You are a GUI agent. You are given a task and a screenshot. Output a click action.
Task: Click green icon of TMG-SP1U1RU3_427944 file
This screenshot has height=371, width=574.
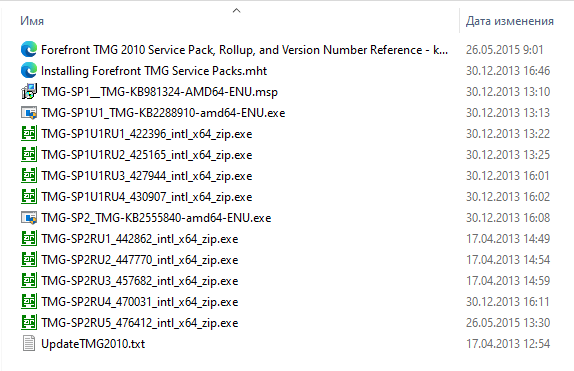point(29,175)
